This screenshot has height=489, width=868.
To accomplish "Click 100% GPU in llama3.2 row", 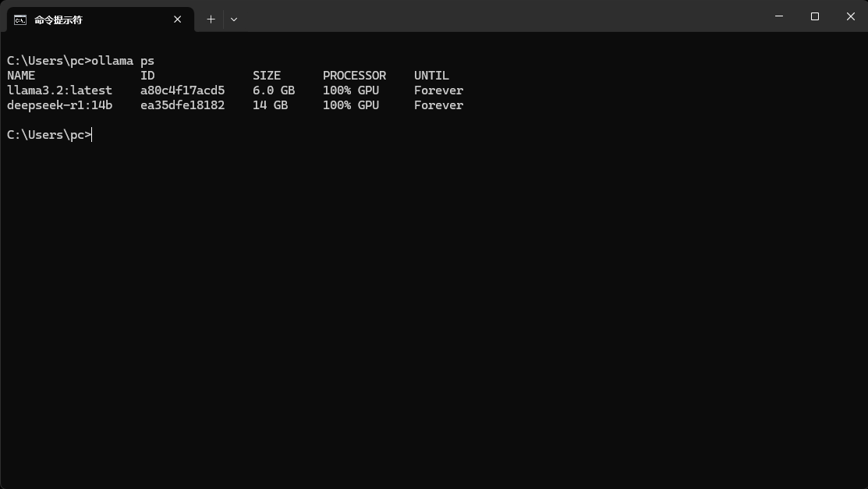I will point(351,90).
